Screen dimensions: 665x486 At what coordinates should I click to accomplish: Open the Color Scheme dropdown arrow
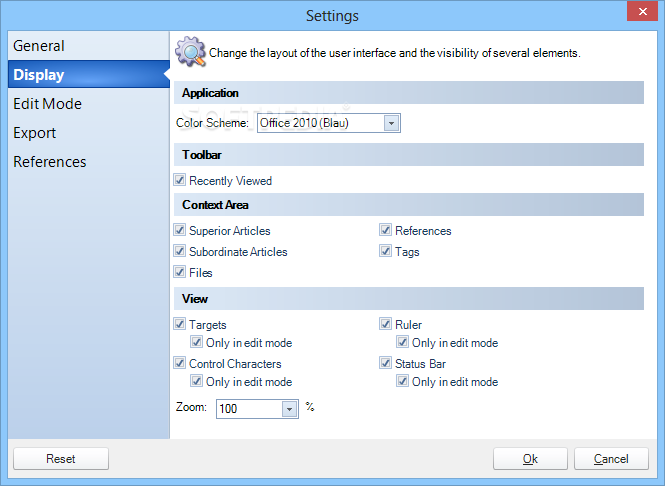tap(391, 123)
